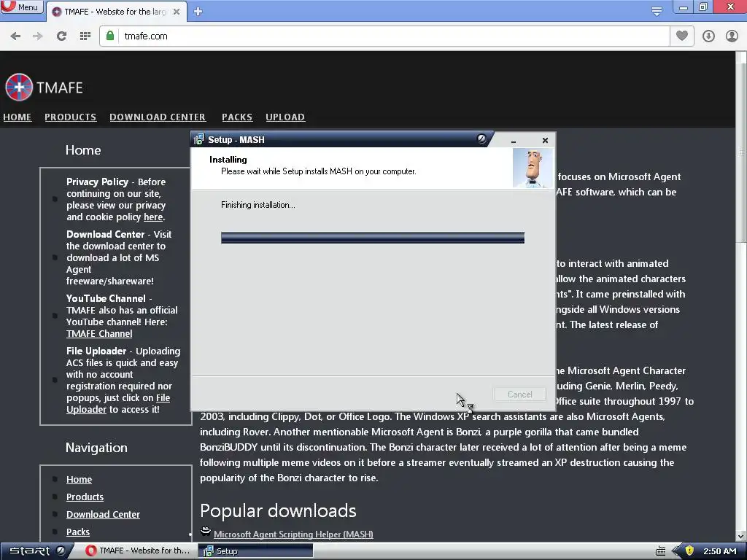Click the Setup - MASH title icon
This screenshot has width=747, height=560.
198,139
